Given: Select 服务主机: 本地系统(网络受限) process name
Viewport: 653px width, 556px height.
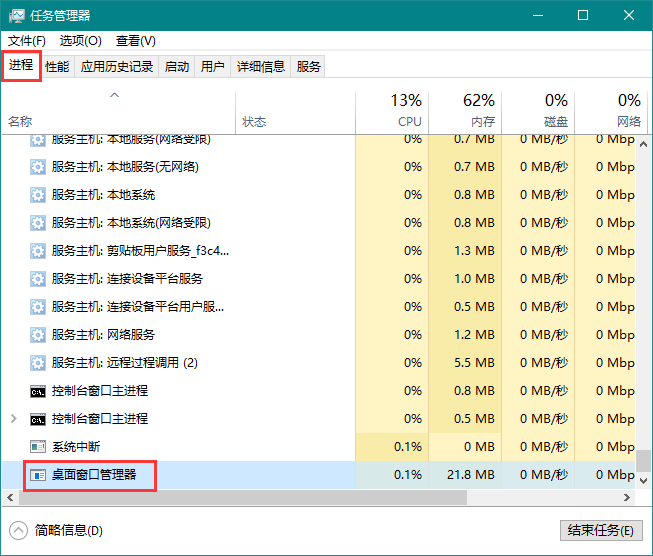Looking at the screenshot, I should coord(131,223).
